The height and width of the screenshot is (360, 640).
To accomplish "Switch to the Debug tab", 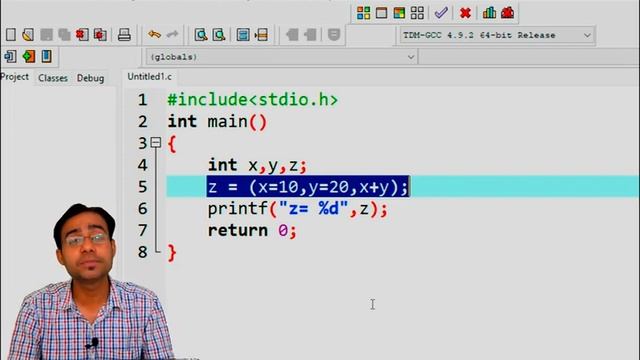I will [x=90, y=78].
